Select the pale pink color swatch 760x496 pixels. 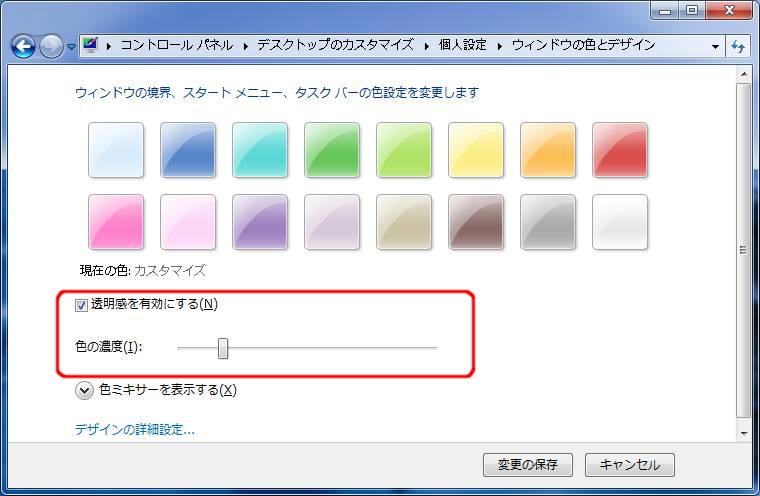(x=188, y=222)
